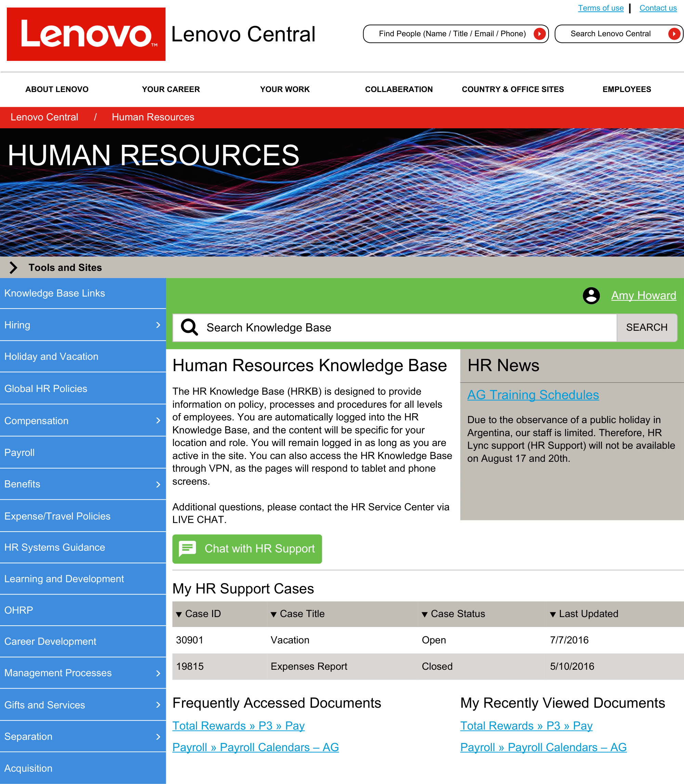
Task: Click the white arrow next to Tools and Sites
Action: coord(14,267)
